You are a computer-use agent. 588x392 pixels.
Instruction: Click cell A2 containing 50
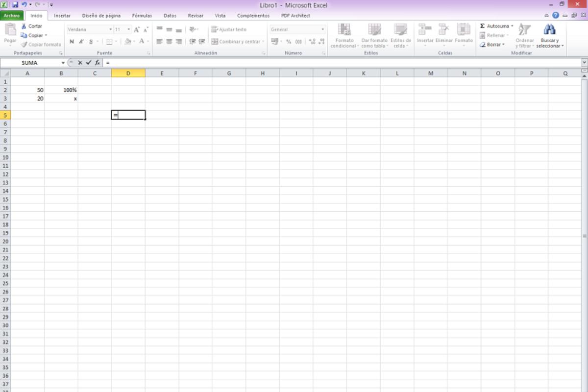[x=28, y=90]
